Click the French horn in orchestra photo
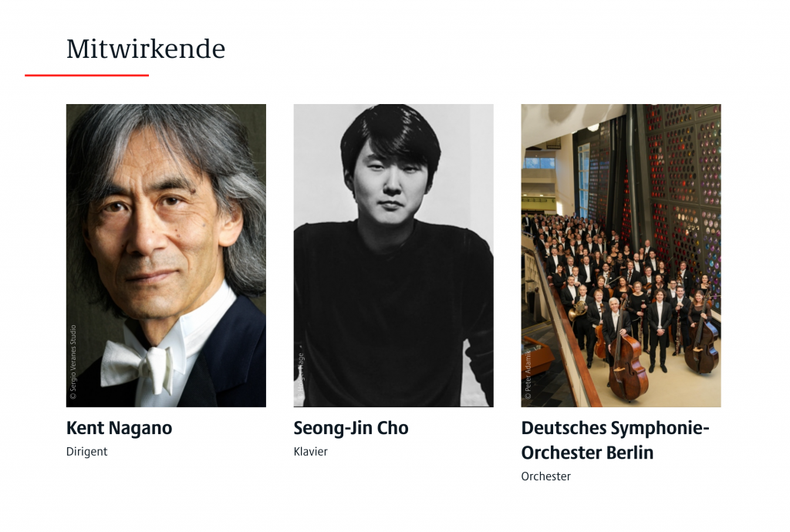Viewport: 790px width, 532px height. [x=576, y=309]
